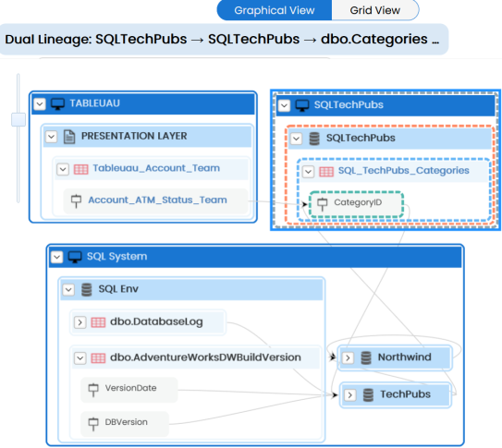Click the CategoryID column pin icon
Viewport: 502px width, 448px height.
pos(322,204)
